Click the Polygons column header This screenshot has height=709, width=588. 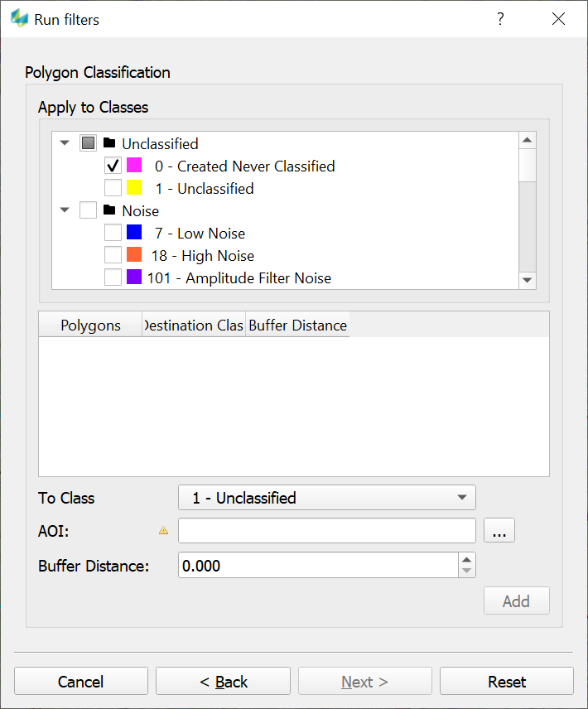click(90, 326)
